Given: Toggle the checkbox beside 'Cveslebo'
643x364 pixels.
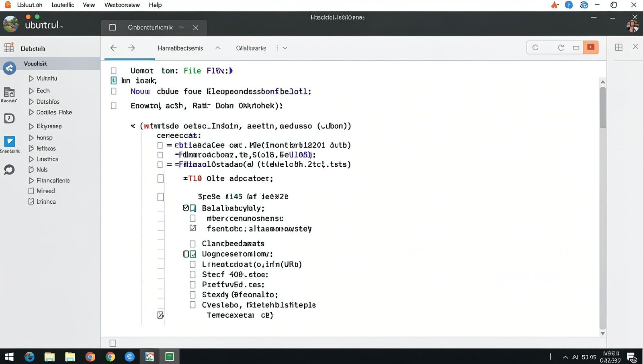Looking at the screenshot, I should point(193,305).
